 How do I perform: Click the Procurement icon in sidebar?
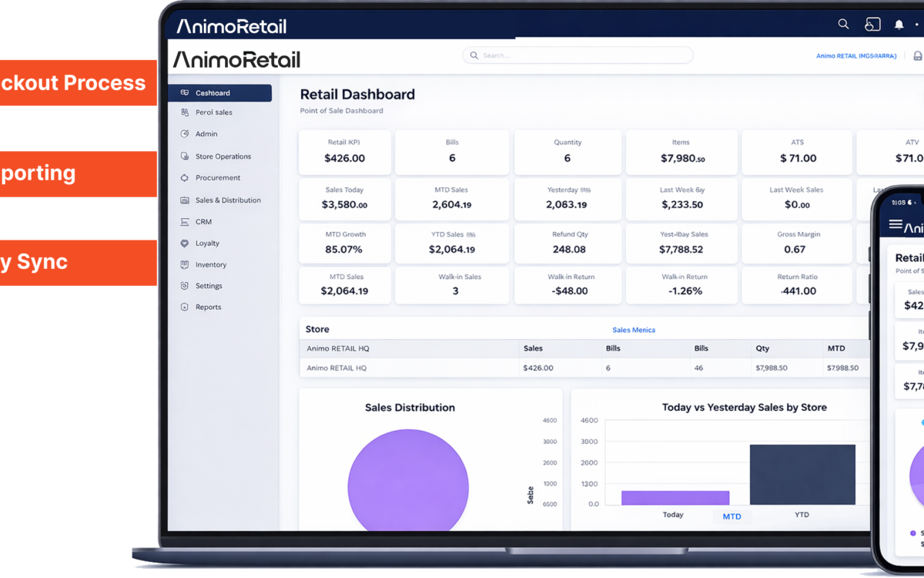coord(184,178)
